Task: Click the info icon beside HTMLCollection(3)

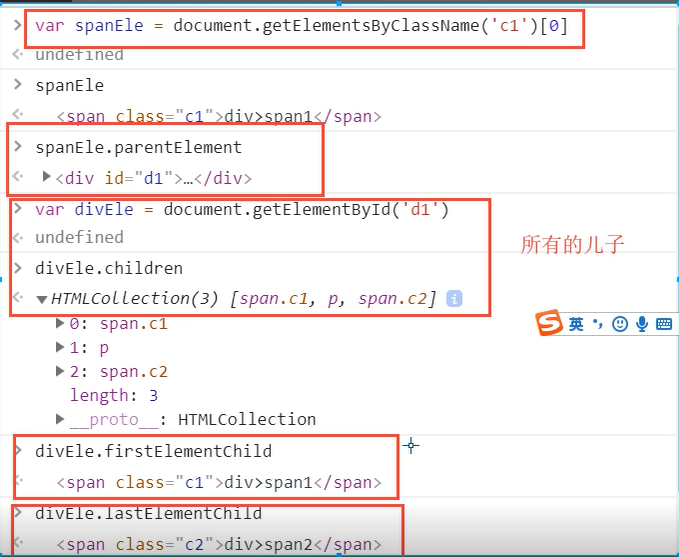Action: pos(454,298)
